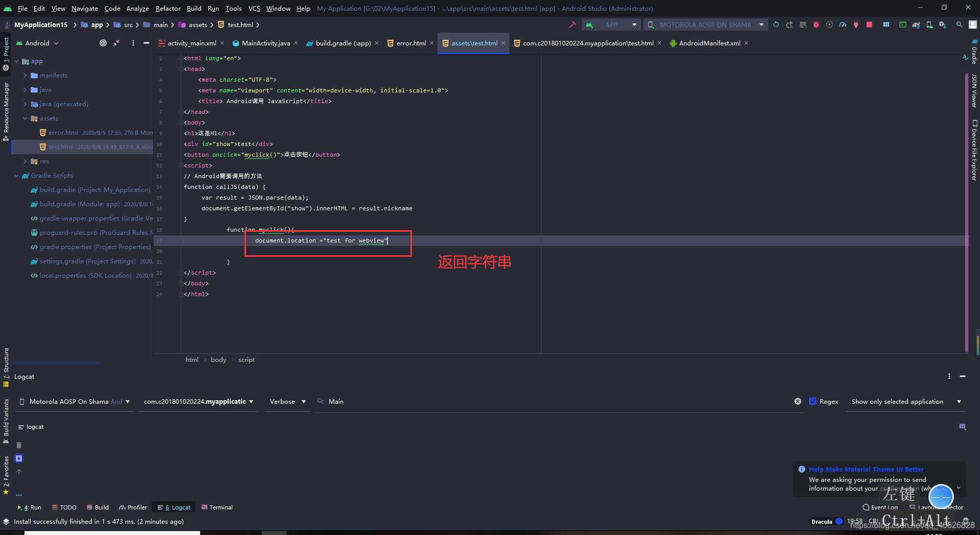This screenshot has height=535, width=980.
Task: Collapse the assets folder
Action: [25, 118]
